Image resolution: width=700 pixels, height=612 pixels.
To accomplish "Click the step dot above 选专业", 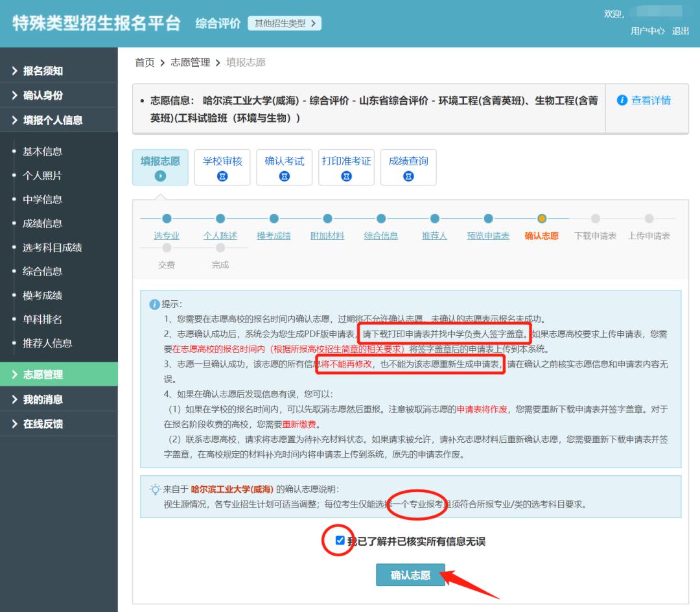I will point(167,218).
